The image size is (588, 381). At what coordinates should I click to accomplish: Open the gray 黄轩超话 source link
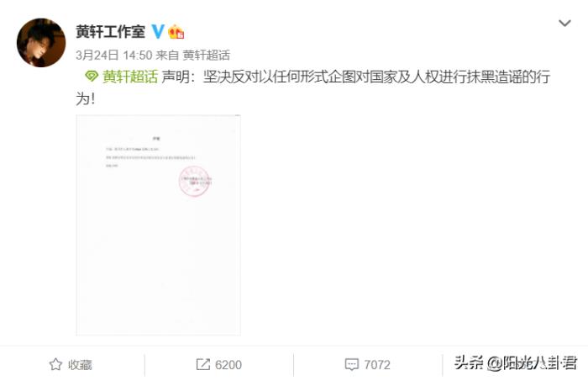(207, 56)
